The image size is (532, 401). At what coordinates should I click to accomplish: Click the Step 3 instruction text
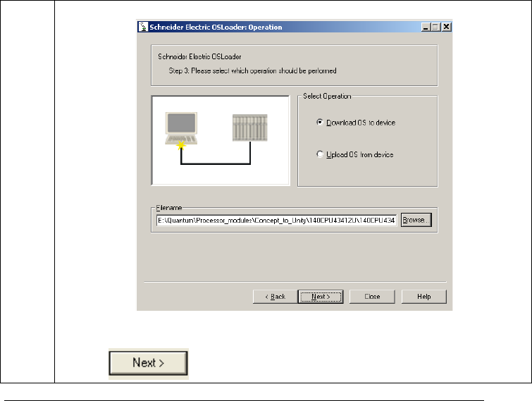coord(253,71)
